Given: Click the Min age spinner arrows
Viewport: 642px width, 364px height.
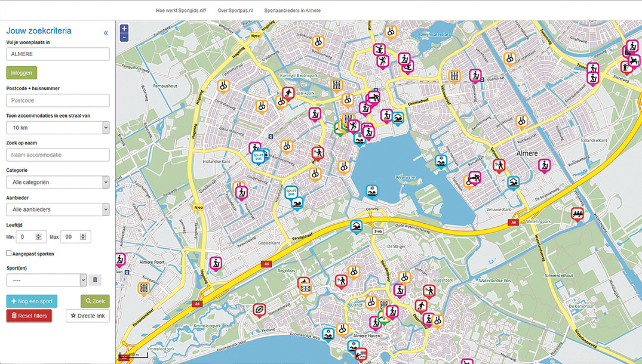Looking at the screenshot, I should tap(38, 237).
